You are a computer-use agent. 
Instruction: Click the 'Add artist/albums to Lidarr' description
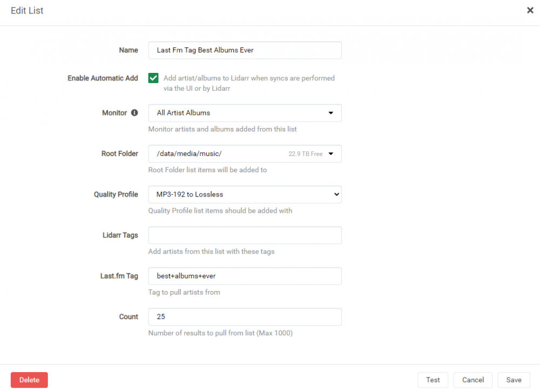249,83
